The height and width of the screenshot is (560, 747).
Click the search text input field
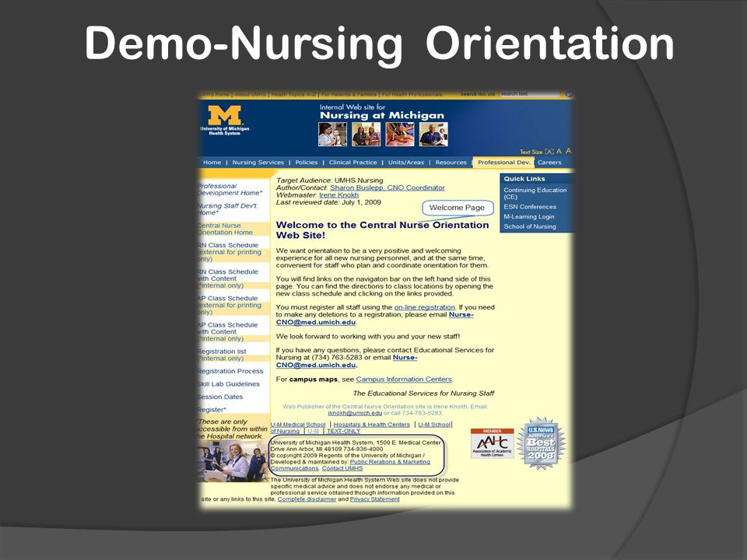[x=530, y=94]
